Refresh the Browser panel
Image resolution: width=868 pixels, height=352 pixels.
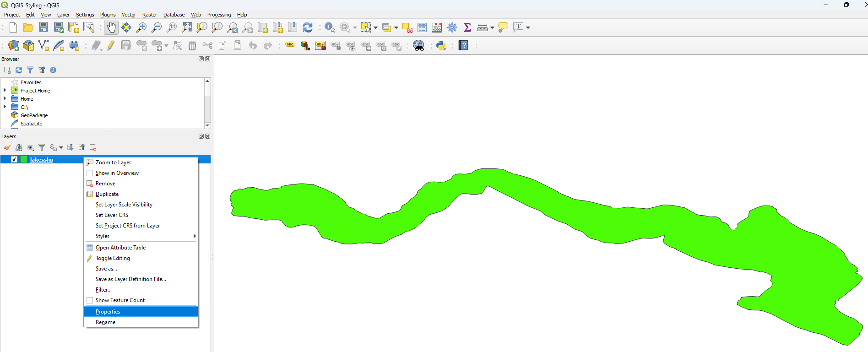[19, 70]
